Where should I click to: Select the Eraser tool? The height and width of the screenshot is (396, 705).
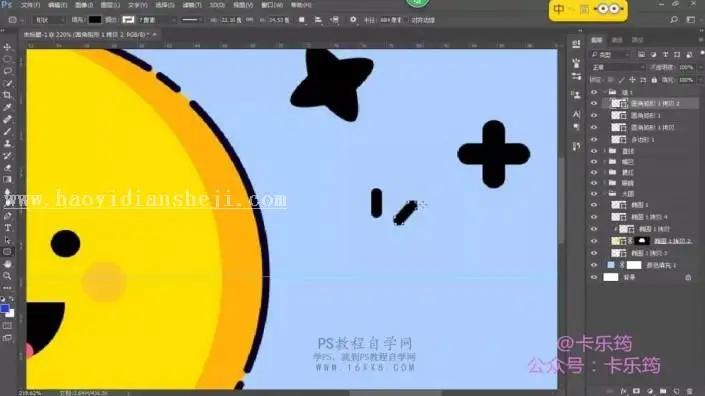coord(7,168)
